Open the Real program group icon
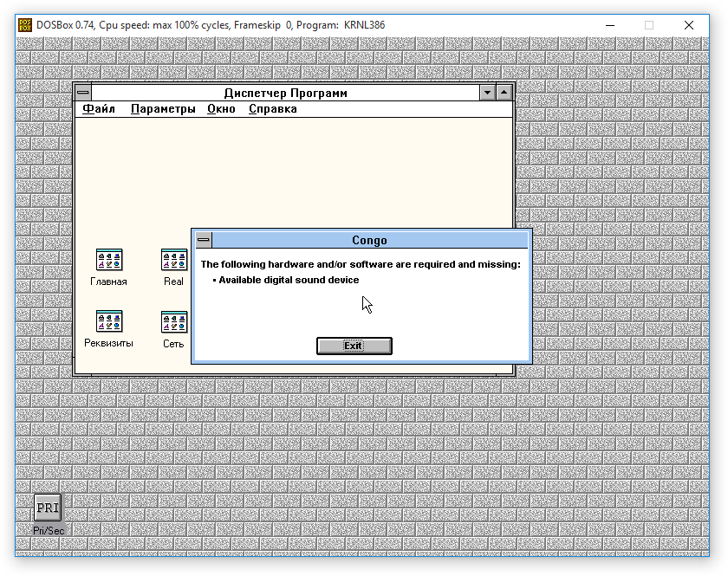Image resolution: width=728 pixels, height=576 pixels. pos(174,260)
